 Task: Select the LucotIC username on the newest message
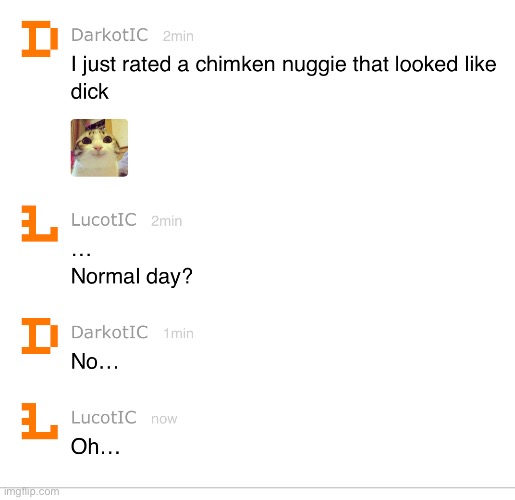pyautogui.click(x=104, y=417)
